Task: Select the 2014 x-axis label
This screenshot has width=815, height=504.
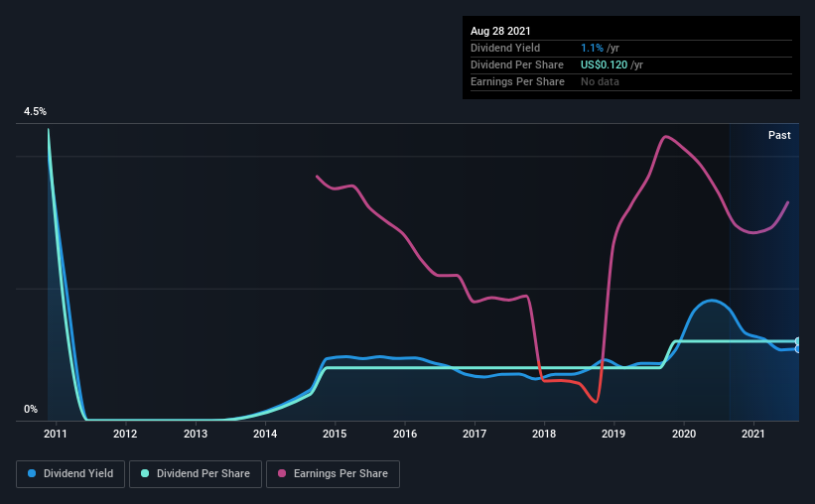Action: [x=265, y=434]
